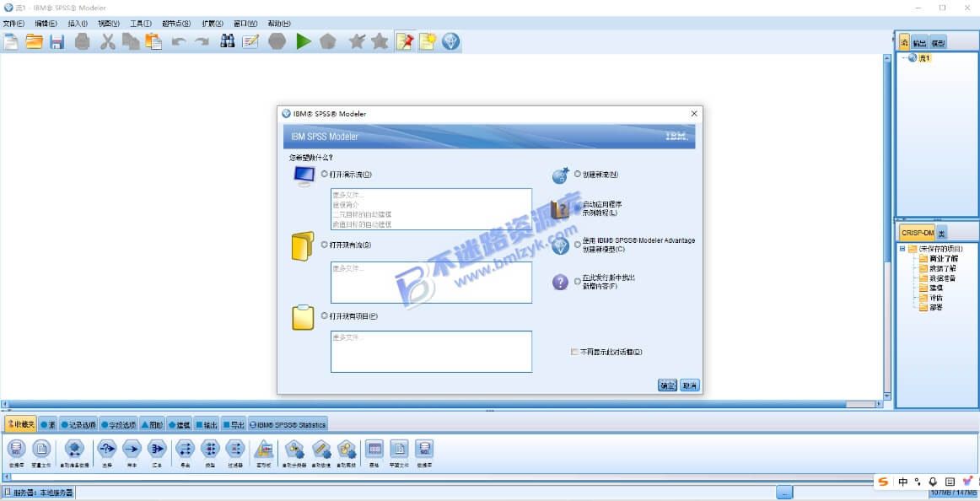Select the 启动应用程序示例教程 radio option
This screenshot has height=501, width=980.
point(578,208)
